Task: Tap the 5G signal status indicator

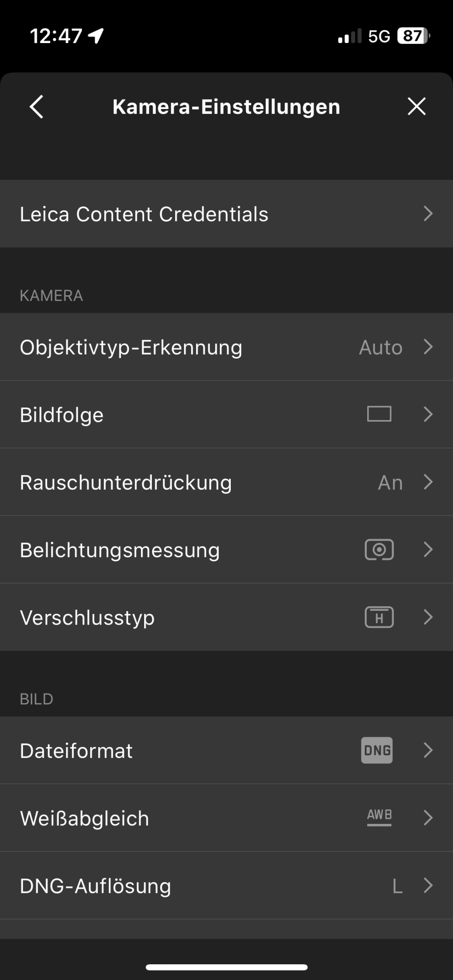Action: [379, 36]
